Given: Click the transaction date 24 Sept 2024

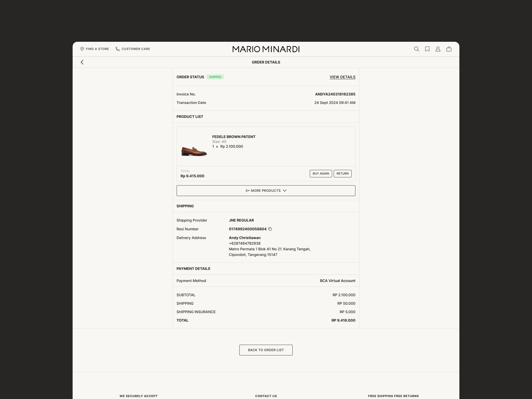Looking at the screenshot, I should pyautogui.click(x=335, y=103).
